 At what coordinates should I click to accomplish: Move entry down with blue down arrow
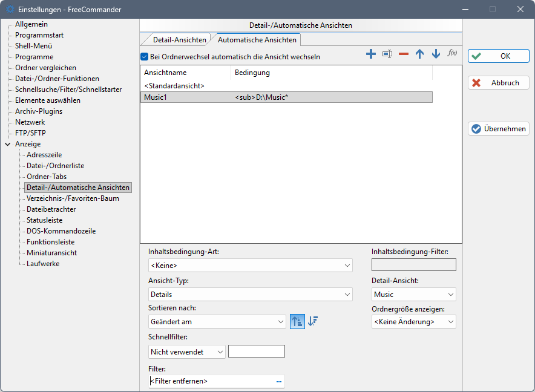(436, 54)
